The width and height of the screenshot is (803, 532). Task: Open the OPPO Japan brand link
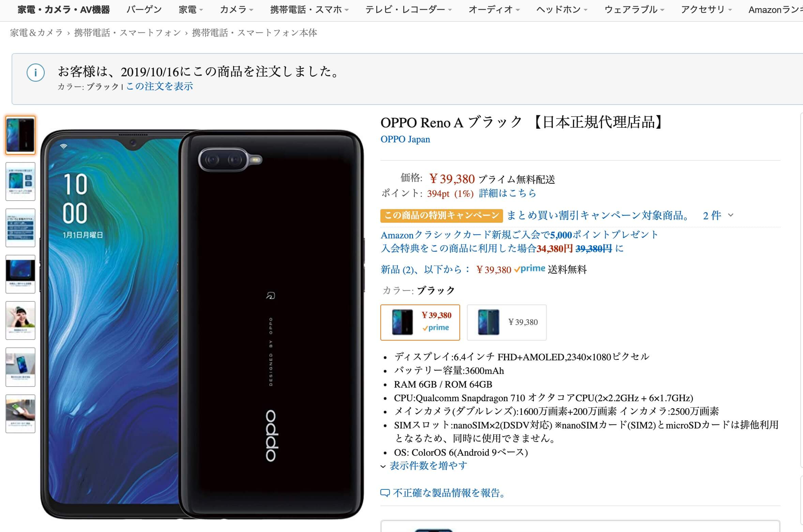pos(405,139)
